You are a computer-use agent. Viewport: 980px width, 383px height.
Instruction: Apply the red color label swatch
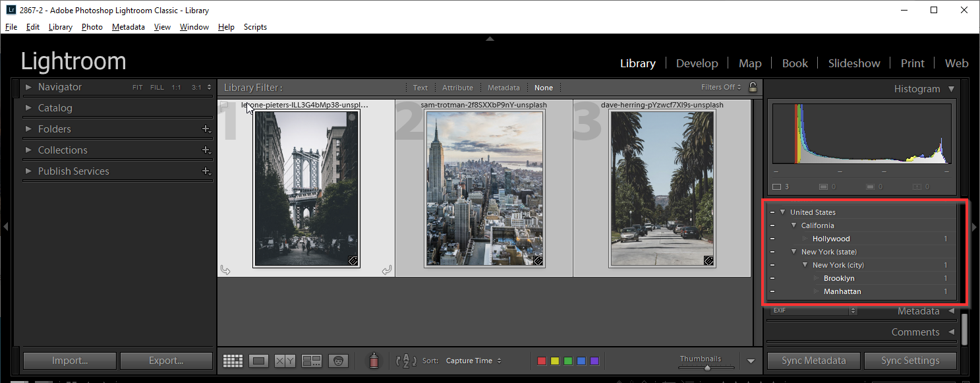[542, 361]
